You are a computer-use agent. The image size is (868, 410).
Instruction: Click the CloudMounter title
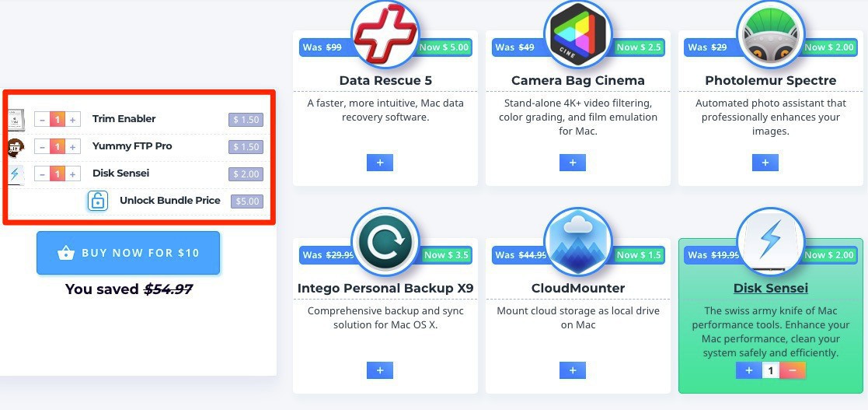[x=578, y=288]
